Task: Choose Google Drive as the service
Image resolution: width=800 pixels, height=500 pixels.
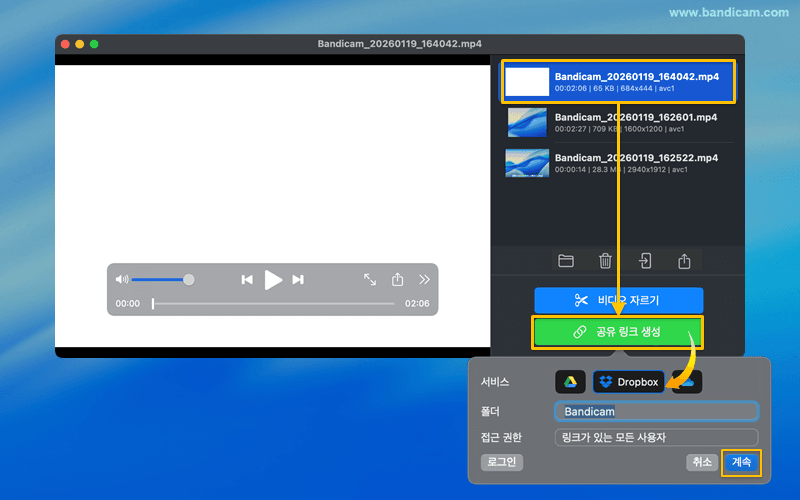Action: 570,382
